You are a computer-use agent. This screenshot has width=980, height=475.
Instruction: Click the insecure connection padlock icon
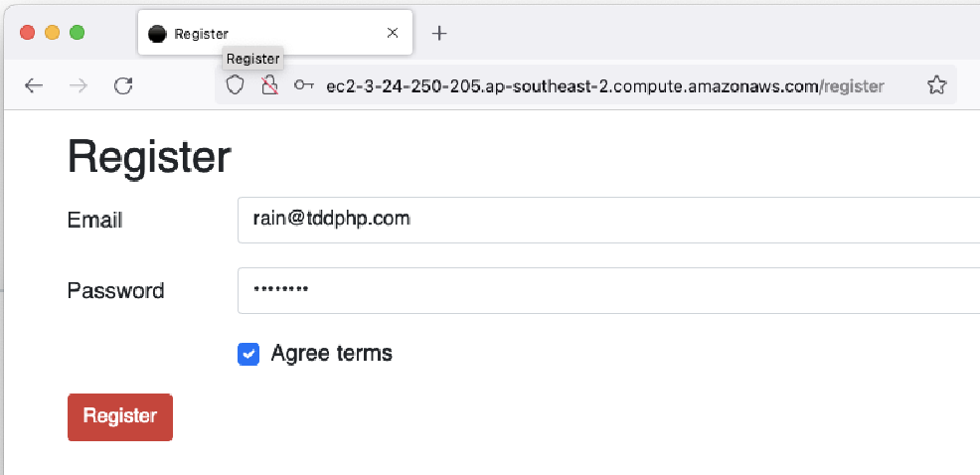click(268, 85)
